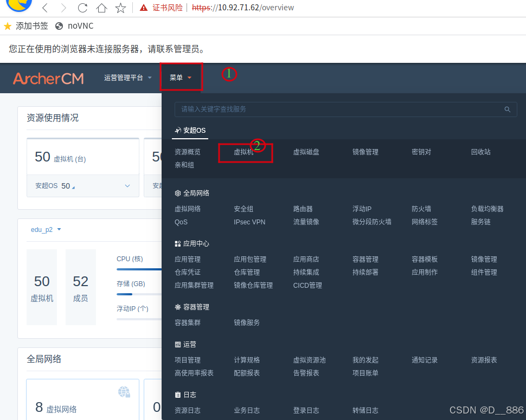Open 镜像管理 under 安超OS
526x420 pixels.
(365, 152)
